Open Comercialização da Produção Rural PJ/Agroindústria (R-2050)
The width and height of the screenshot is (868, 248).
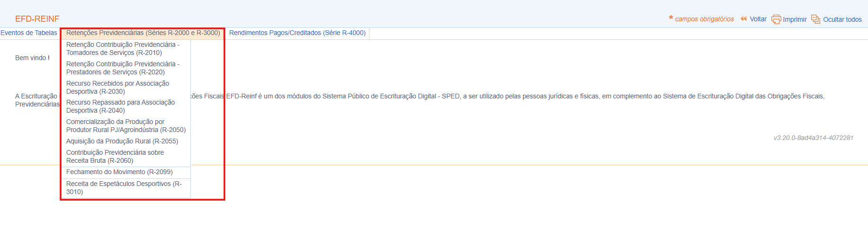click(x=126, y=126)
